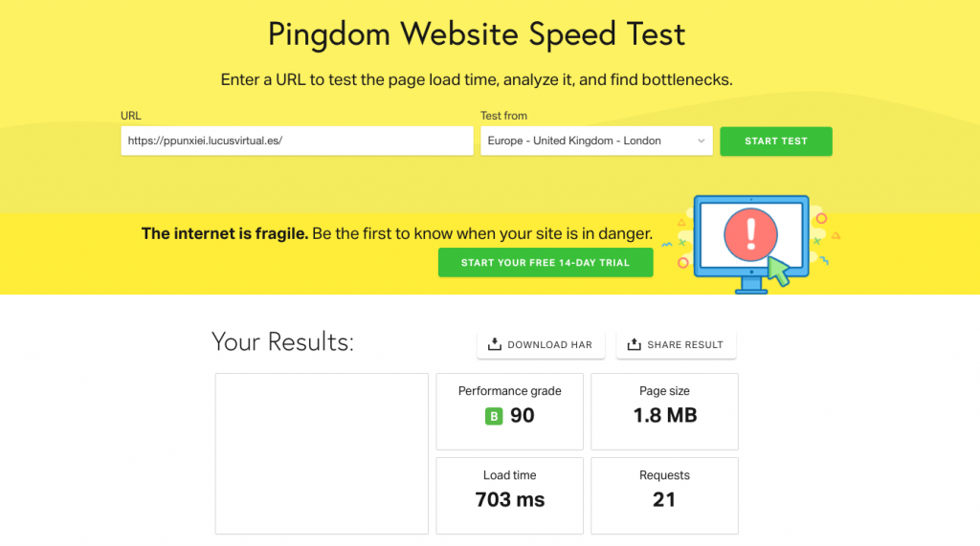Click the monitor alert illustration
The height and width of the screenshot is (546, 980).
(751, 243)
